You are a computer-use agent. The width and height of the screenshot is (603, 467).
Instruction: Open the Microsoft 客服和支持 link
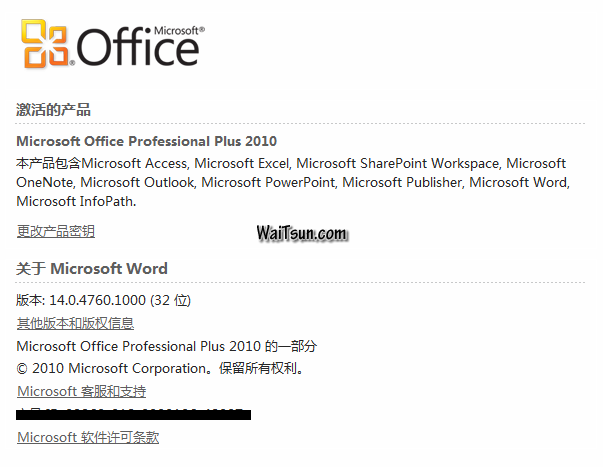pyautogui.click(x=81, y=391)
